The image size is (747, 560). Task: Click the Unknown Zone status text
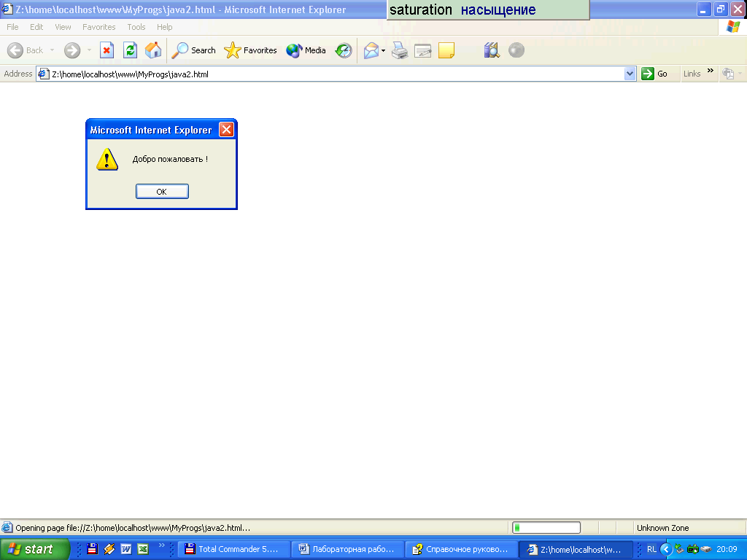[x=662, y=528]
